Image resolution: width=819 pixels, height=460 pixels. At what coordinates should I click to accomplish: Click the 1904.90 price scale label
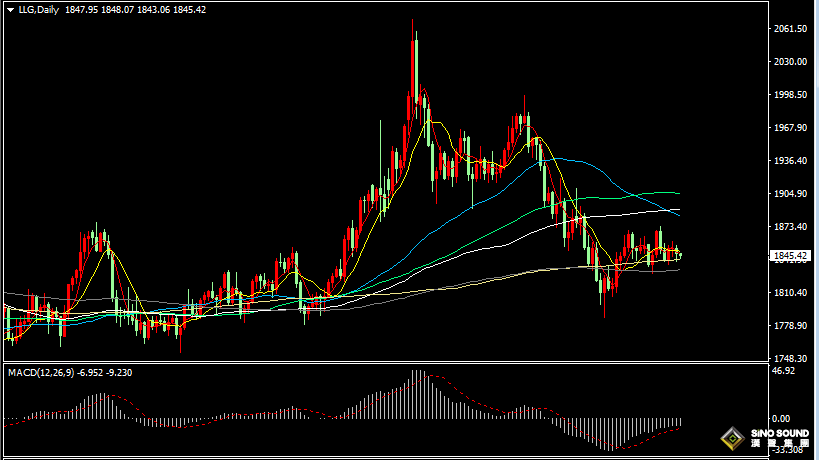click(x=790, y=194)
